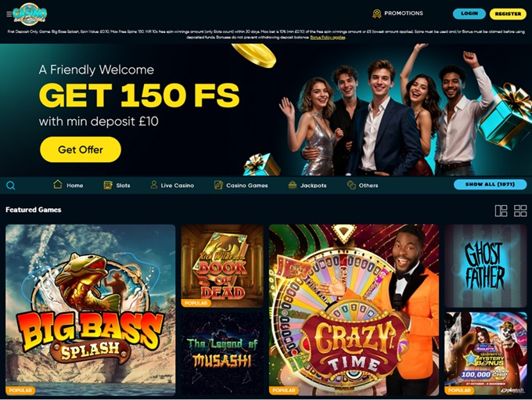Image resolution: width=532 pixels, height=400 pixels.
Task: Click the Home house icon
Action: 58,185
